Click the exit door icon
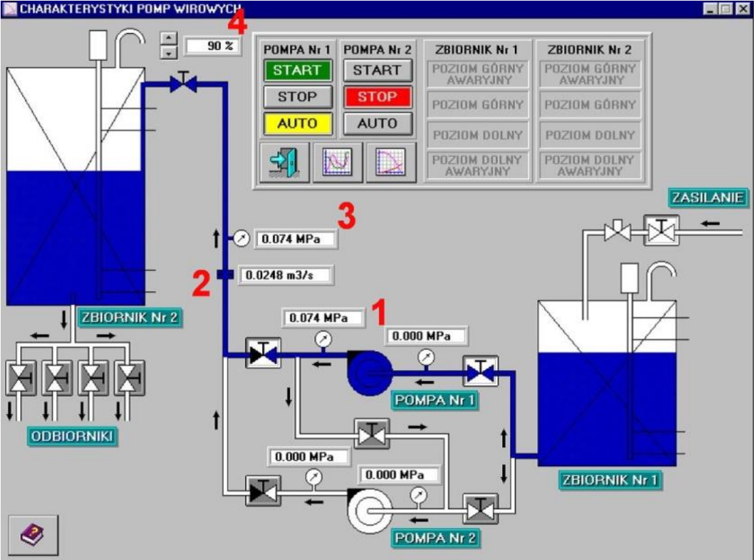 coord(284,163)
